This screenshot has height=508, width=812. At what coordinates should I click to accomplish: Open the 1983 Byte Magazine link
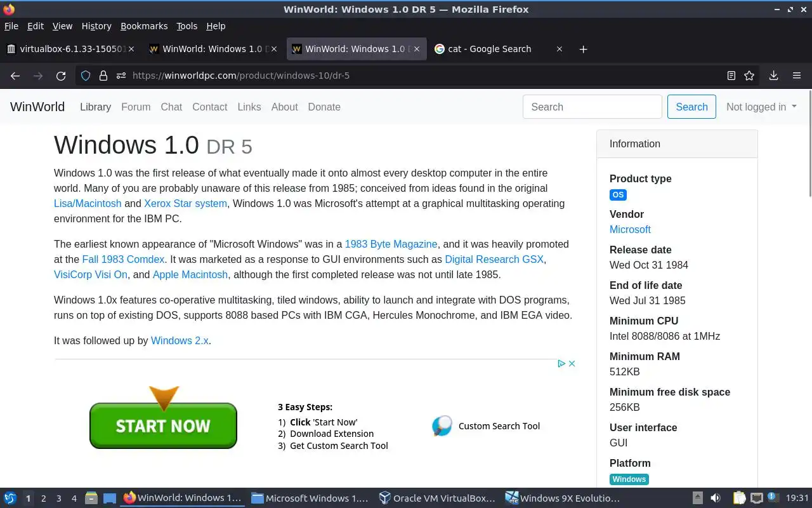[x=391, y=244]
